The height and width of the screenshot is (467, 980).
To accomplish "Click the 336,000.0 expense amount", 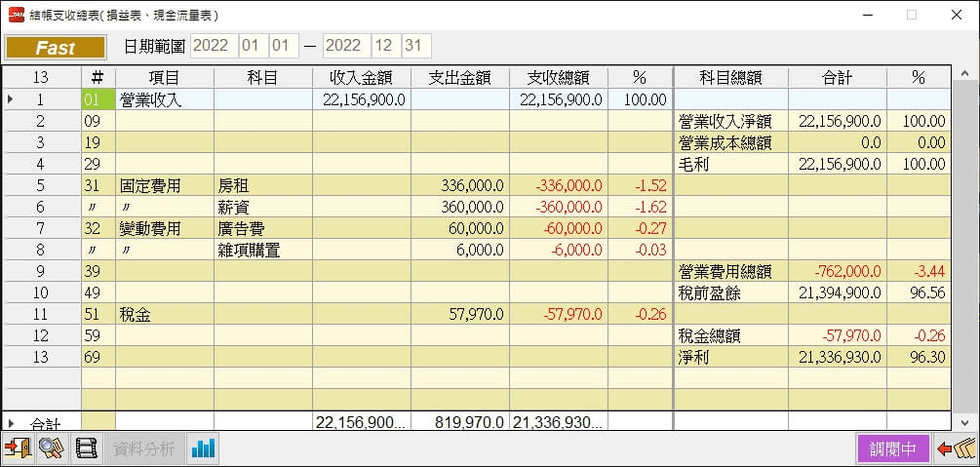I will point(472,185).
